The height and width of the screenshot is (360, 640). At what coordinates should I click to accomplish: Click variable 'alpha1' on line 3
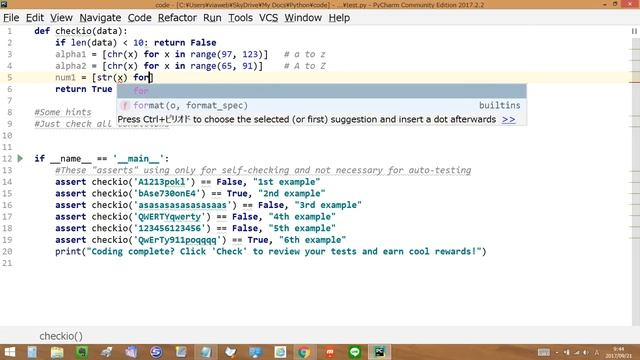[71, 54]
